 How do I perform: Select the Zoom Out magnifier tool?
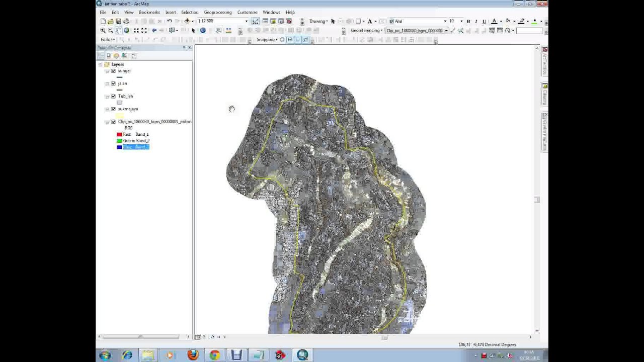click(x=111, y=30)
